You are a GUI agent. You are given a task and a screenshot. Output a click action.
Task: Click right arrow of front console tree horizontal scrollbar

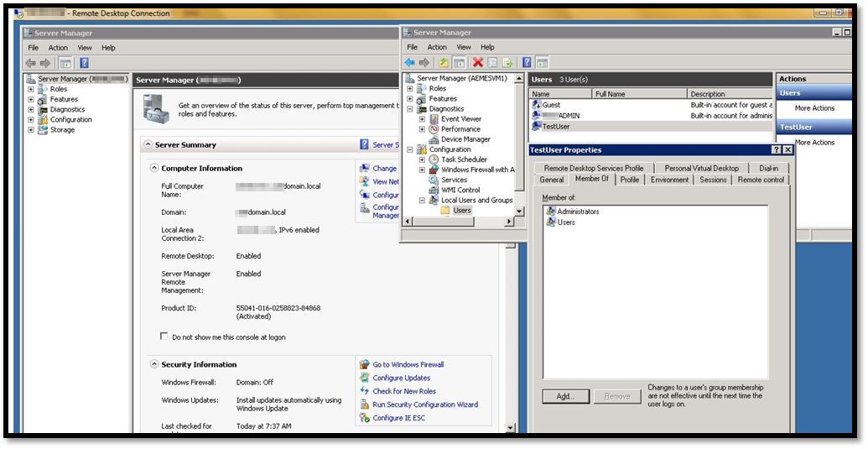[509, 222]
